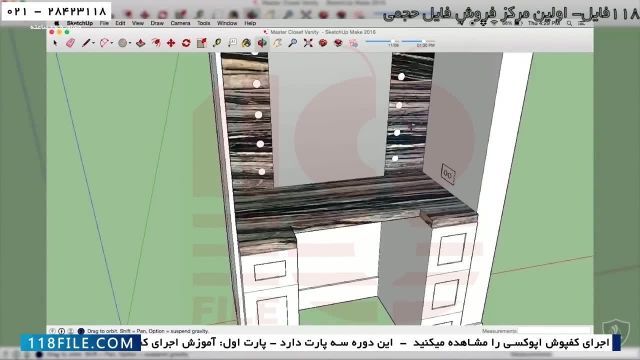This screenshot has height=360, width=640.
Task: Select the arrow Select tool
Action: click(55, 43)
